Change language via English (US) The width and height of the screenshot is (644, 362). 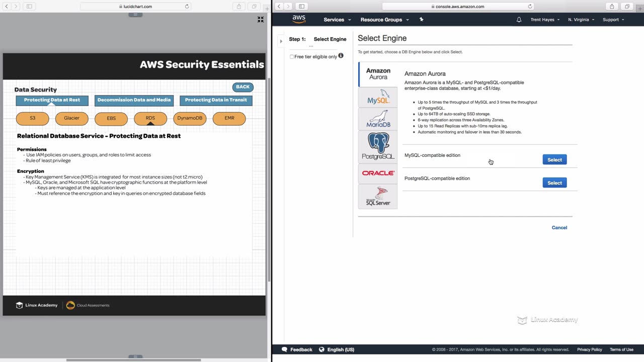click(x=341, y=349)
